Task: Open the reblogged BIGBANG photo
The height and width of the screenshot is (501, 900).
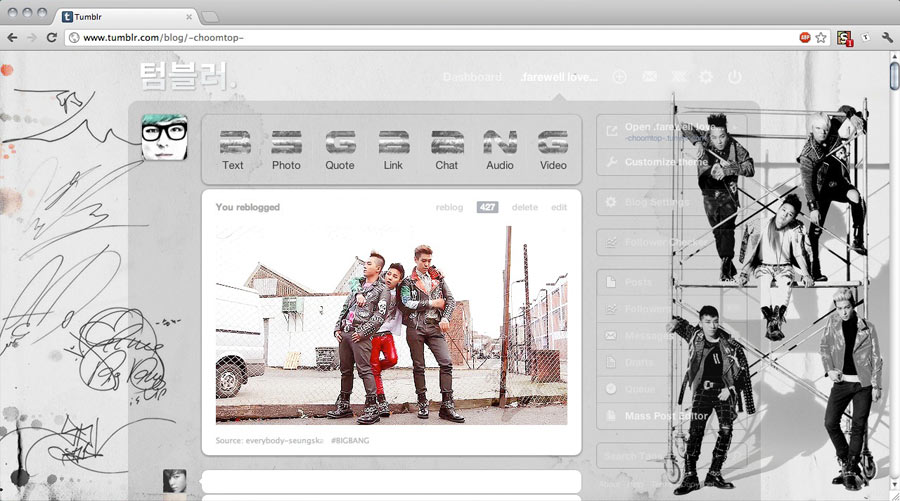Action: [391, 325]
